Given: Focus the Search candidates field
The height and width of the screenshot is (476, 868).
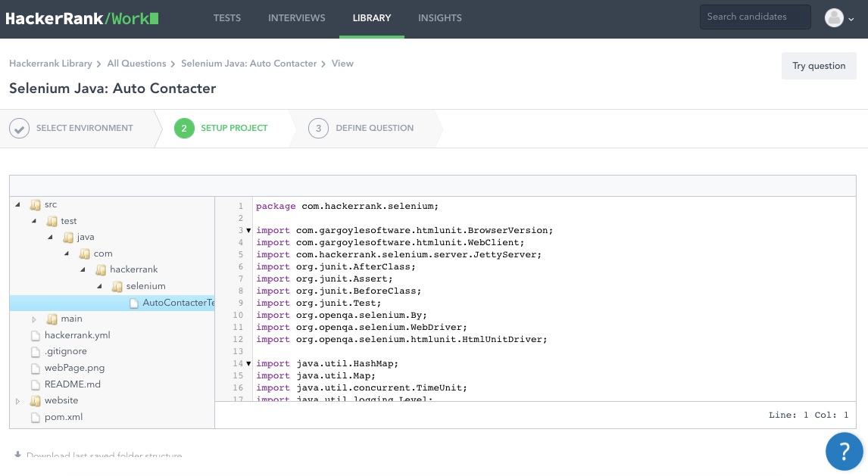Looking at the screenshot, I should [755, 17].
